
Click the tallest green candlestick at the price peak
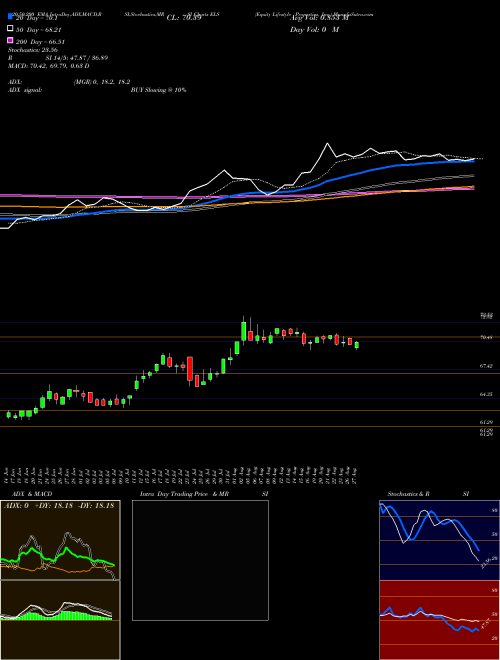coord(243,331)
